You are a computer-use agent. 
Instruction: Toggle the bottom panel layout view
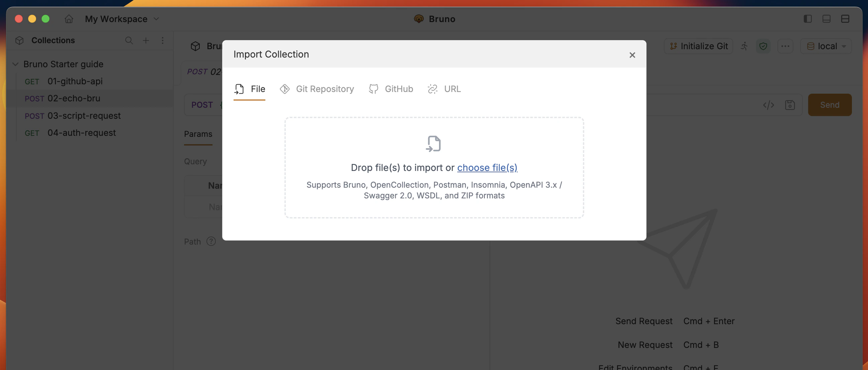coord(826,19)
